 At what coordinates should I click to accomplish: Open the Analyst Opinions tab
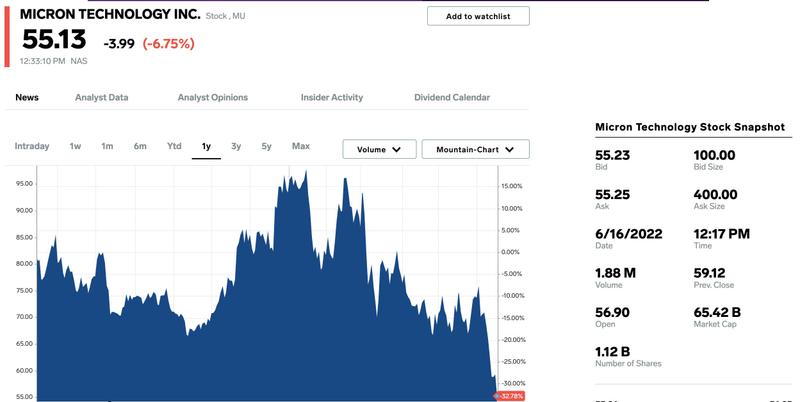(213, 97)
